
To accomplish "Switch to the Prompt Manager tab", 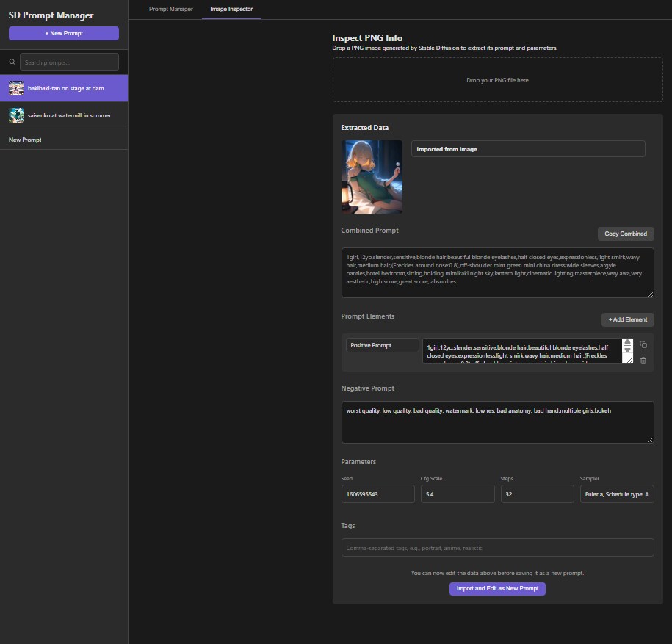I will coord(170,10).
